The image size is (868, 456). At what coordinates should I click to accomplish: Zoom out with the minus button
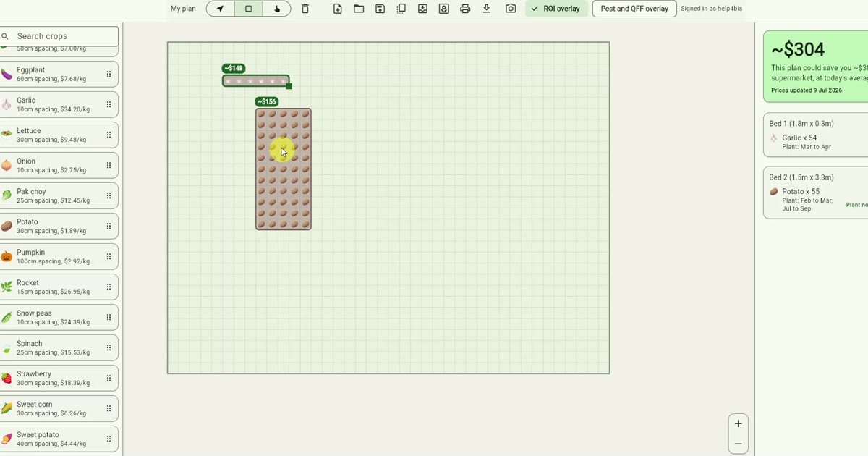click(738, 444)
